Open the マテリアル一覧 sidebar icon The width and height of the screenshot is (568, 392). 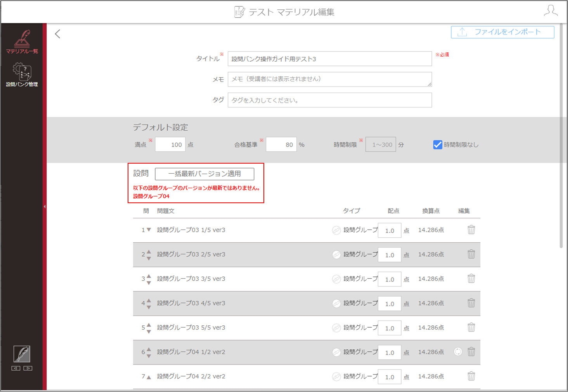pos(22,41)
